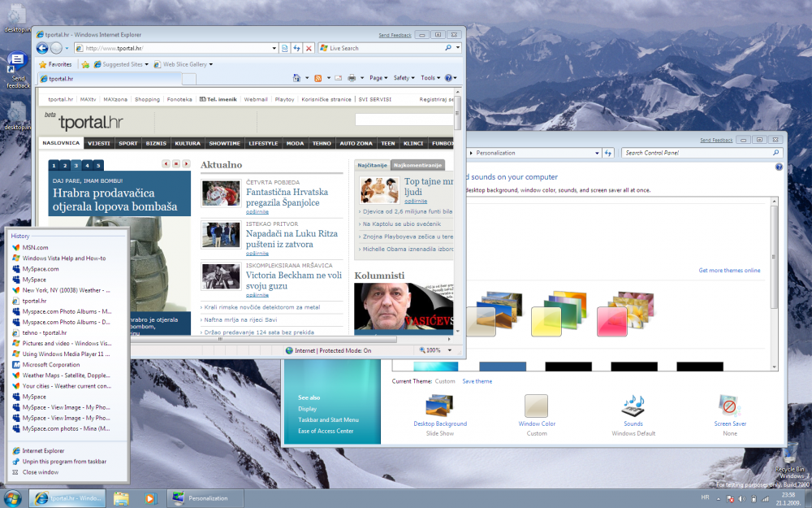Click the network signal tray icon
Image resolution: width=812 pixels, height=508 pixels.
[764, 499]
